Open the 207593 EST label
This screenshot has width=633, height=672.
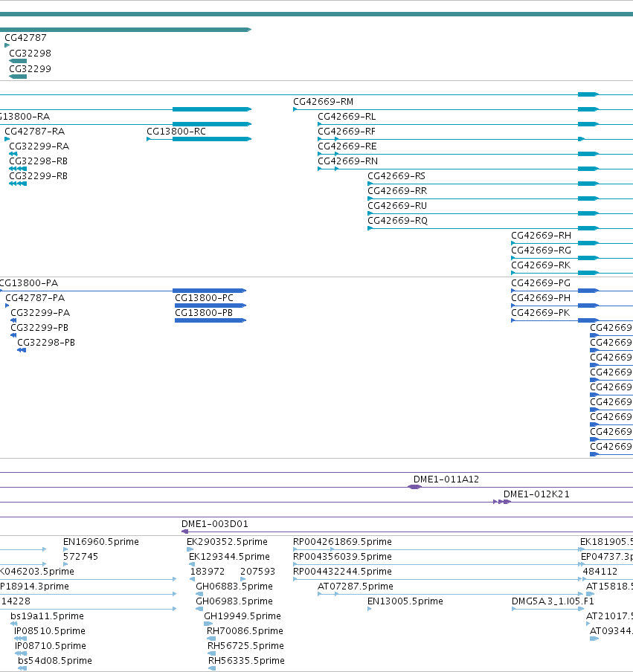(258, 572)
